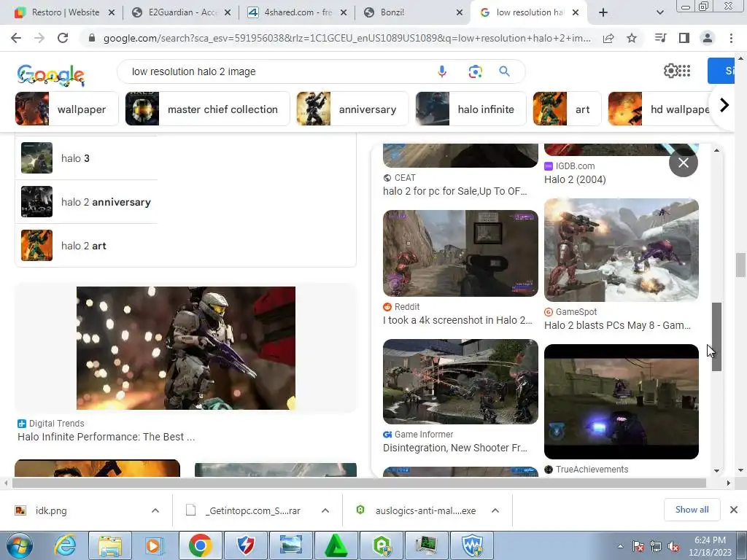The height and width of the screenshot is (560, 747).
Task: Go back to the previous page
Action: pyautogui.click(x=16, y=38)
